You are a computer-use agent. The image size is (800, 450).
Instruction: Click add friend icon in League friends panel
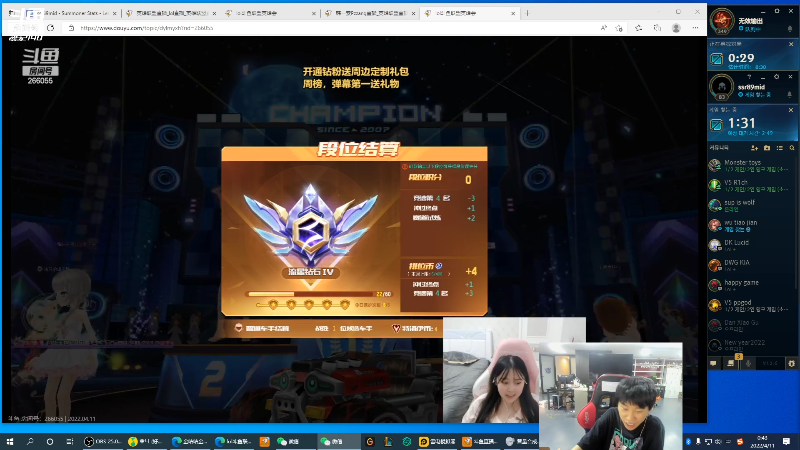click(x=754, y=148)
